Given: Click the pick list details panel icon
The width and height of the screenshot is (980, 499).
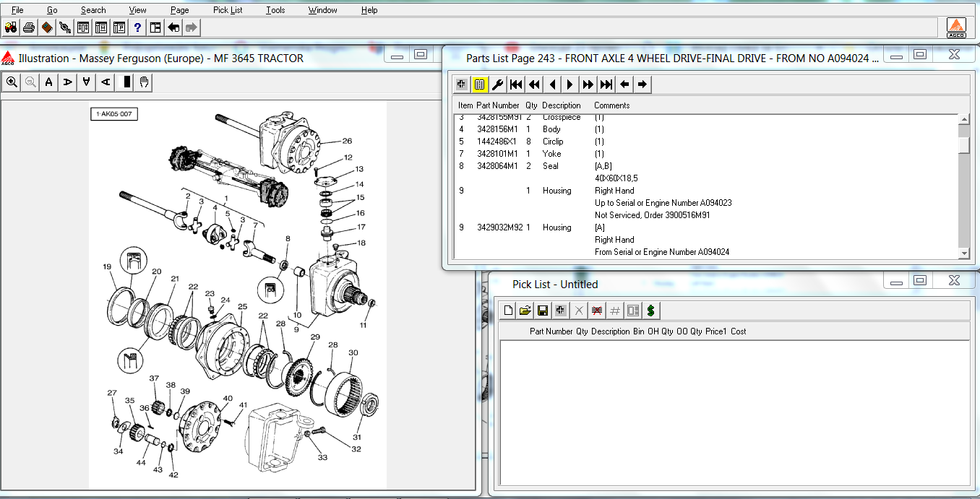Looking at the screenshot, I should [x=633, y=311].
